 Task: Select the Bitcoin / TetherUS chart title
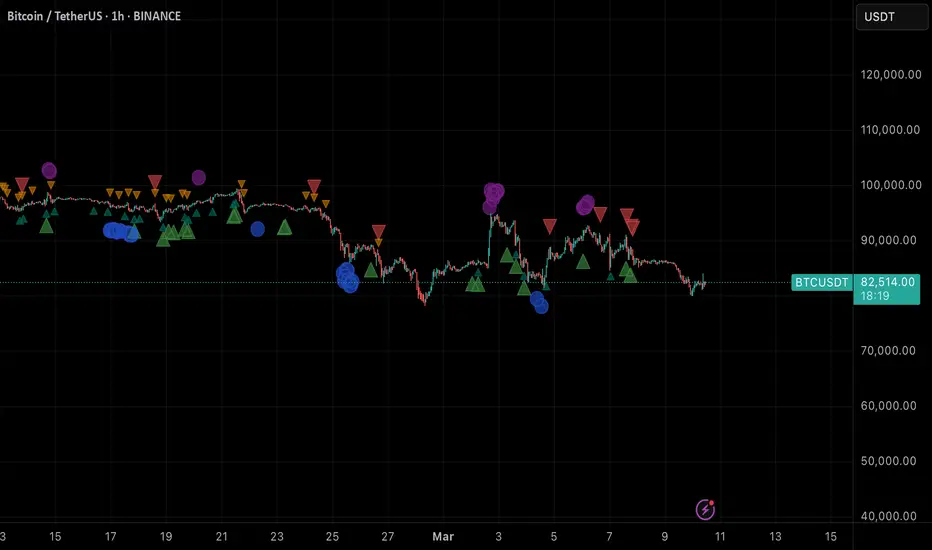(94, 16)
